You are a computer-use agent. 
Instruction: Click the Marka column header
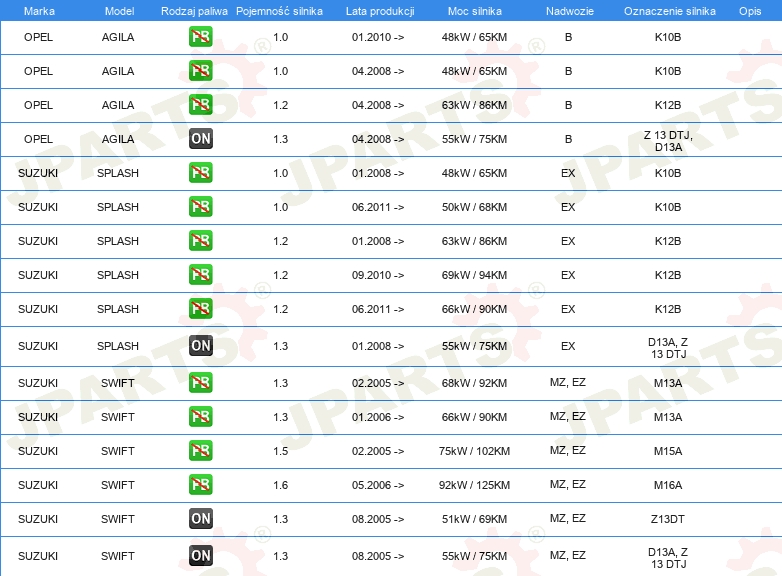click(39, 11)
